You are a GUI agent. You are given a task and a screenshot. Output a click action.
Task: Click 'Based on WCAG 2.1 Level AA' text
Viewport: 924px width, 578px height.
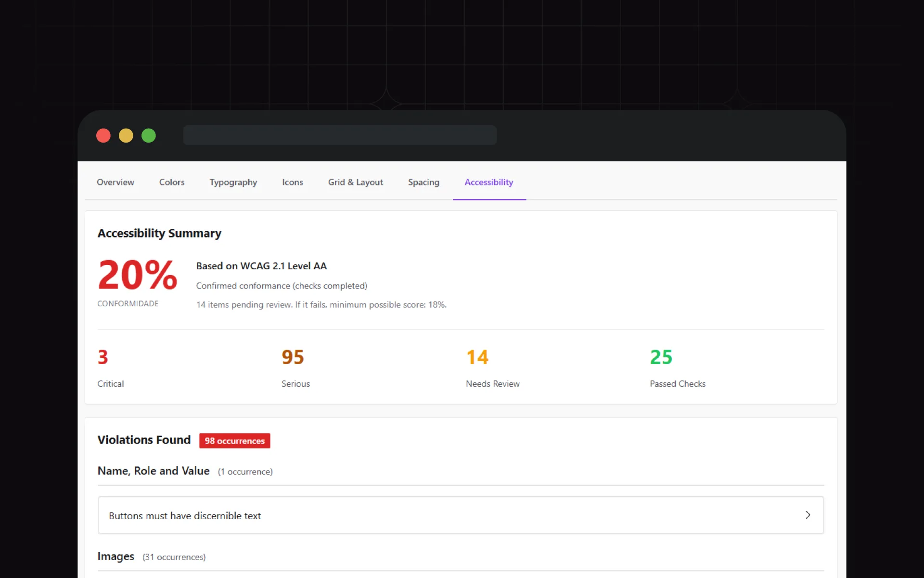click(261, 266)
